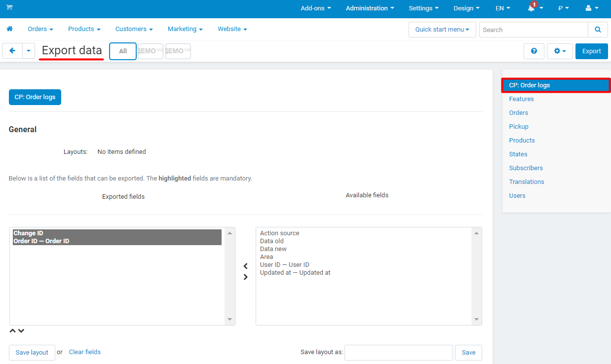Select Change ID in Exported fields
This screenshot has width=611, height=364.
coord(117,233)
